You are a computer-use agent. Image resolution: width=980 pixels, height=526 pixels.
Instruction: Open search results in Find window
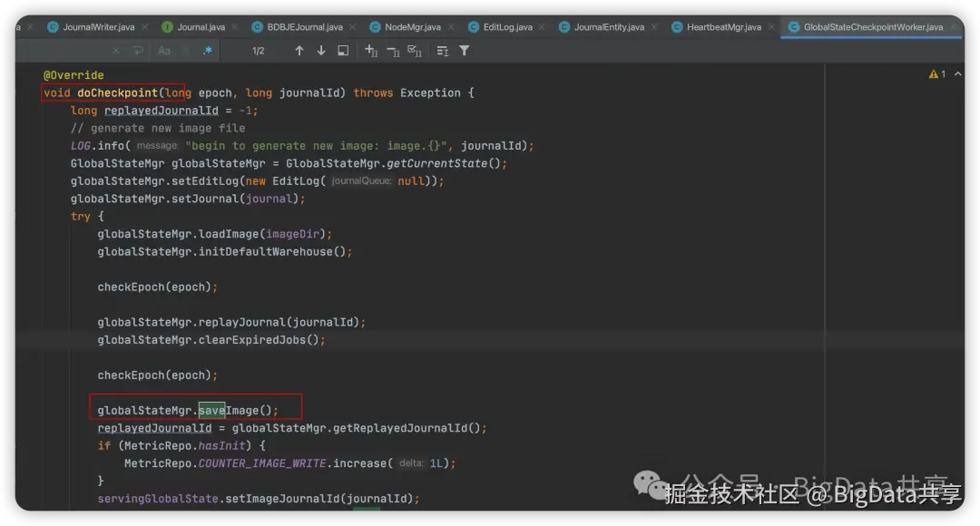(x=343, y=51)
